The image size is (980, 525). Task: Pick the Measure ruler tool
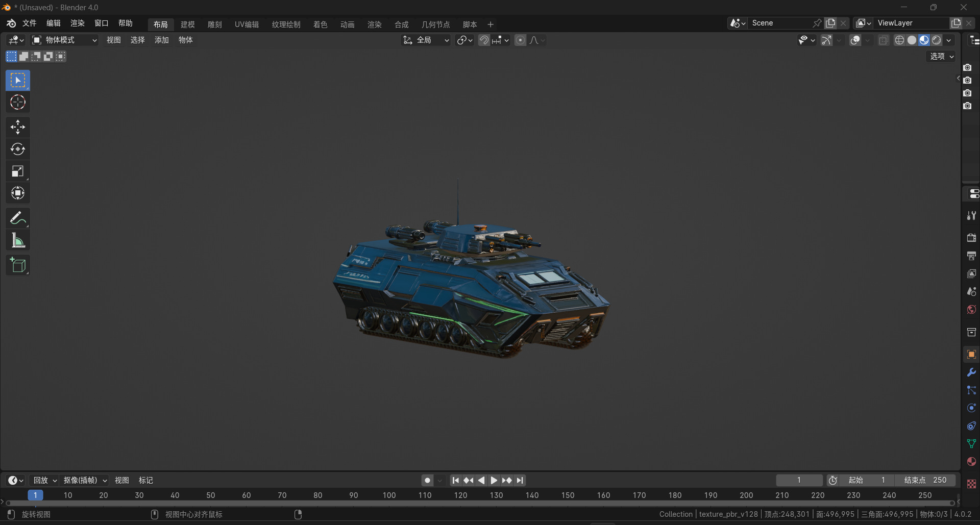[x=18, y=240]
